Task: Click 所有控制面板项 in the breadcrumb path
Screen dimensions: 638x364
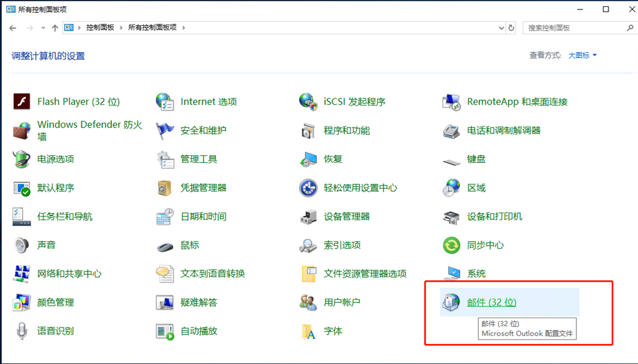Action: click(152, 28)
